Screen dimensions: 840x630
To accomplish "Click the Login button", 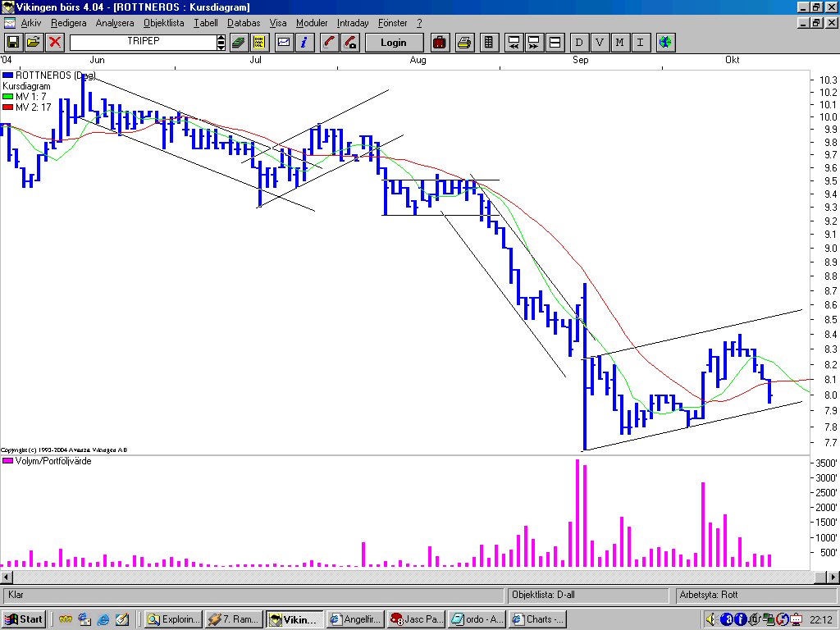I will pyautogui.click(x=394, y=43).
